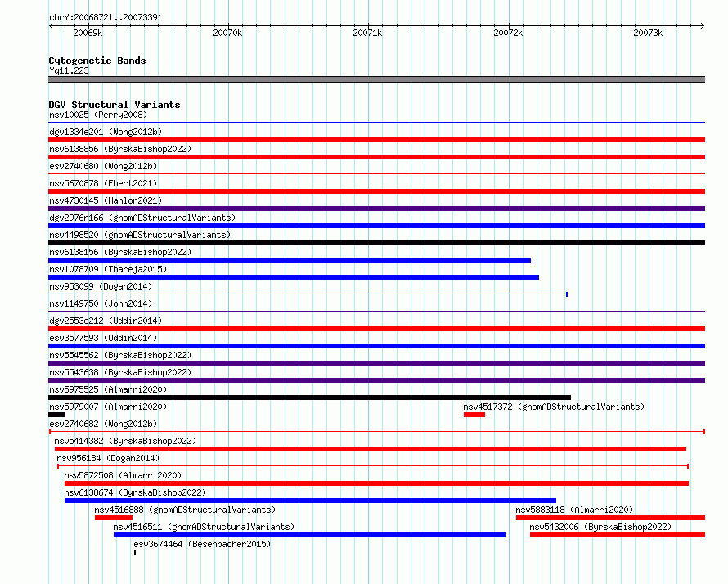The image size is (728, 584).
Task: Select dgv2553e212 (Uddin2014) red bar
Action: (x=376, y=329)
